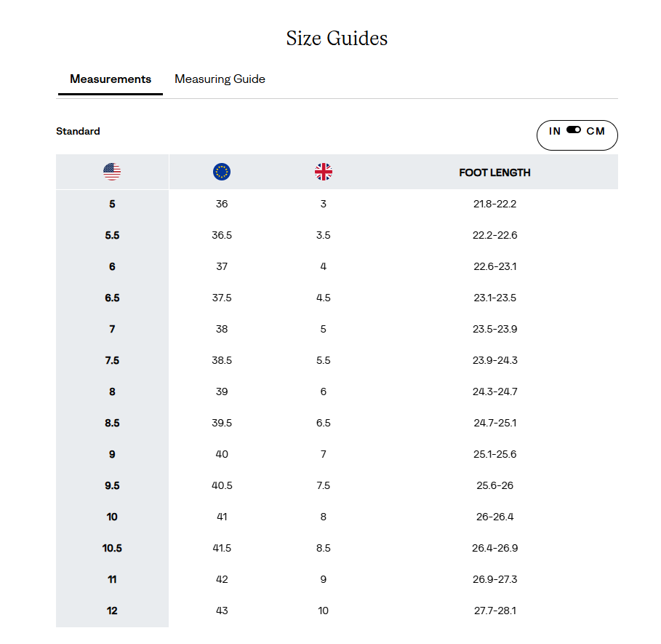Click US size 10.5 cell
This screenshot has height=644, width=661.
coord(112,548)
